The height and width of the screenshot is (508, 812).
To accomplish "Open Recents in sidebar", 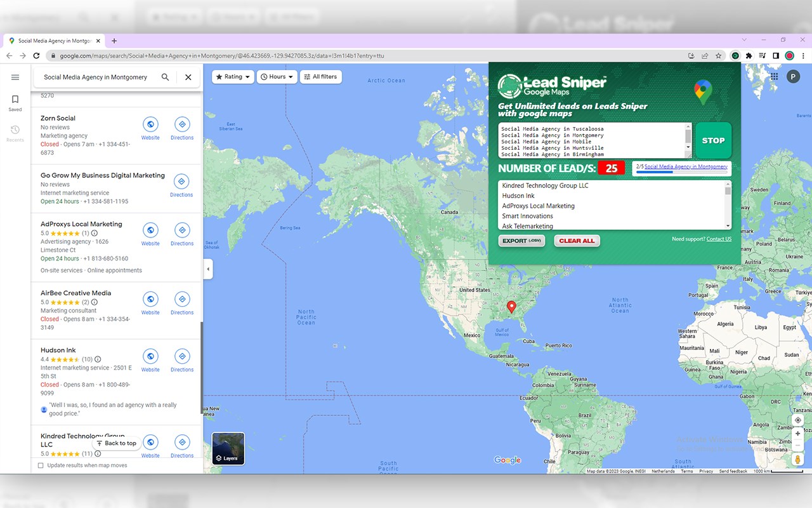I will [15, 133].
